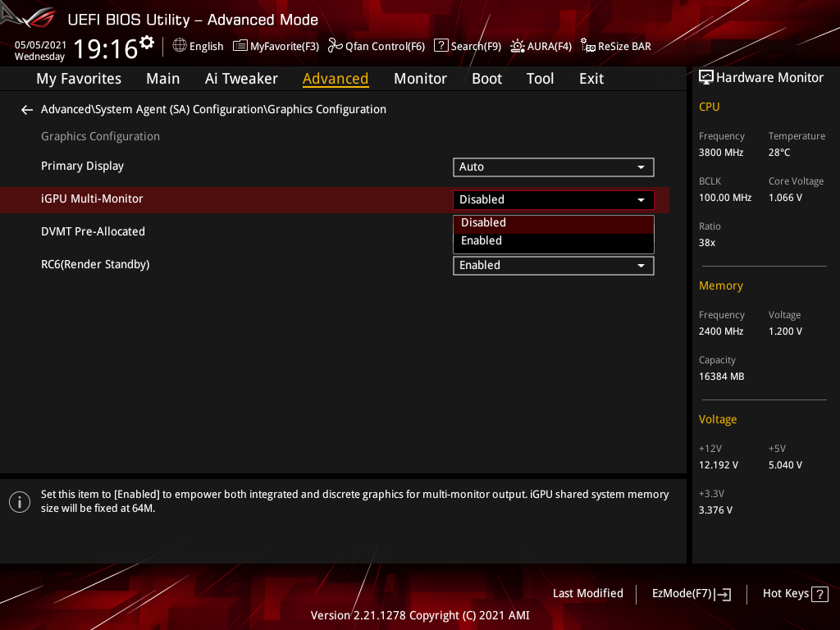This screenshot has height=630, width=840.
Task: Open the clock settings gear icon
Action: (x=147, y=43)
